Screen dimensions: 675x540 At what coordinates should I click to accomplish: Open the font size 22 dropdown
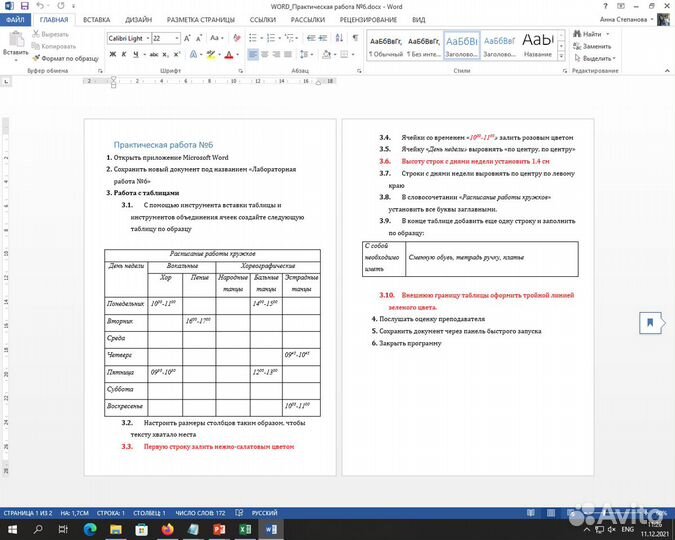[x=176, y=38]
